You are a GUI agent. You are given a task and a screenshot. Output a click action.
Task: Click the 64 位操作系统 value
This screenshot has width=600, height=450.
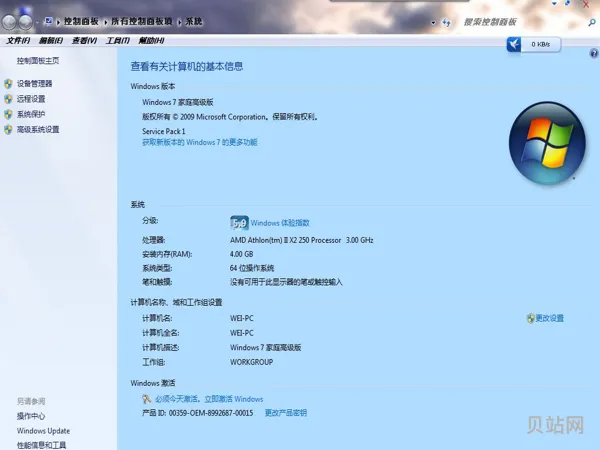click(x=252, y=268)
